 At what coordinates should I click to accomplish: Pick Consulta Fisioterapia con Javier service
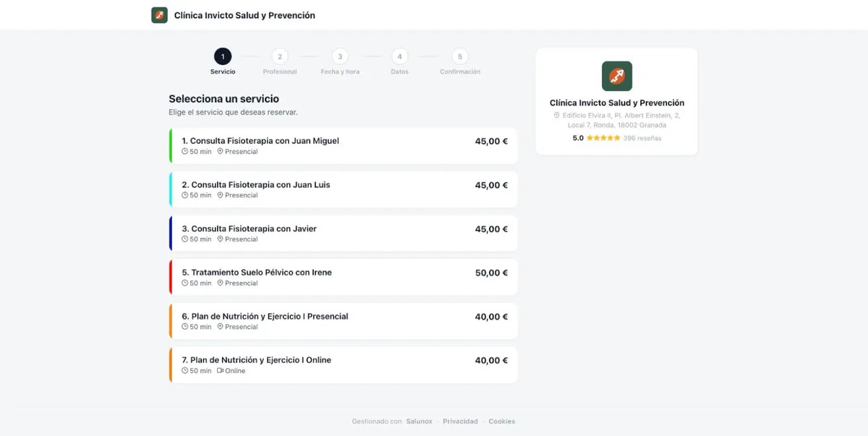(x=344, y=234)
